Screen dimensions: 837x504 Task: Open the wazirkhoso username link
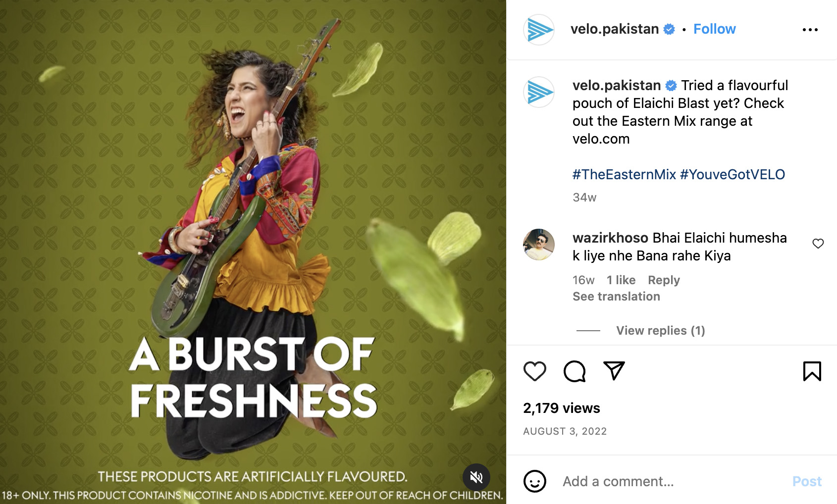click(x=610, y=238)
